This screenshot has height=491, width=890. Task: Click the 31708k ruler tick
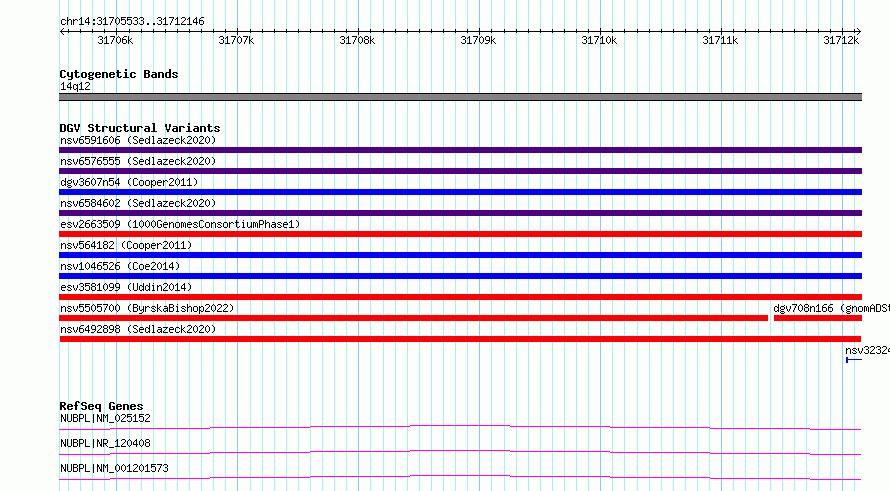tap(357, 40)
